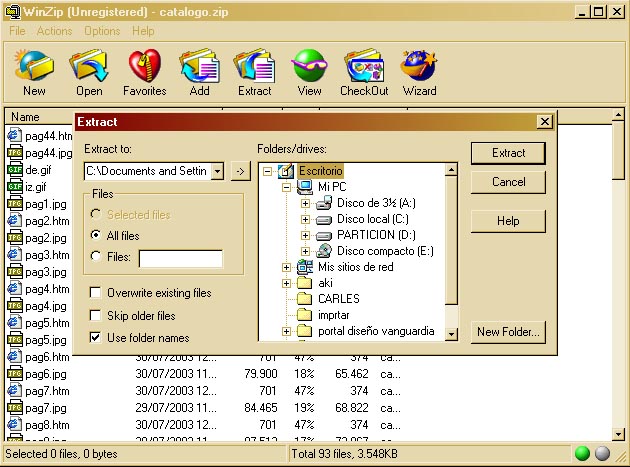
Task: Click the floppy drive icon for Disco de 3½ (A:)
Action: (x=324, y=203)
